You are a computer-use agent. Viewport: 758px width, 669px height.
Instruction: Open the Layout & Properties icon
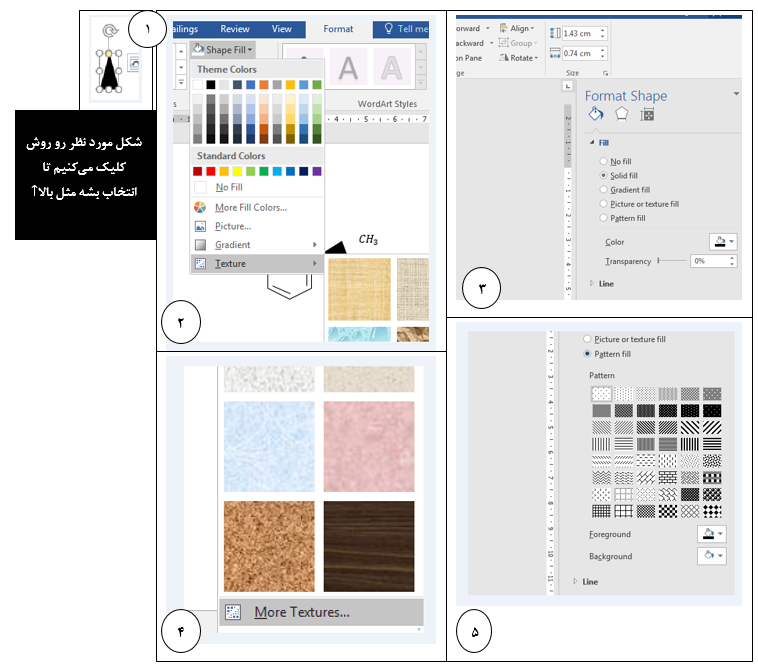647,114
